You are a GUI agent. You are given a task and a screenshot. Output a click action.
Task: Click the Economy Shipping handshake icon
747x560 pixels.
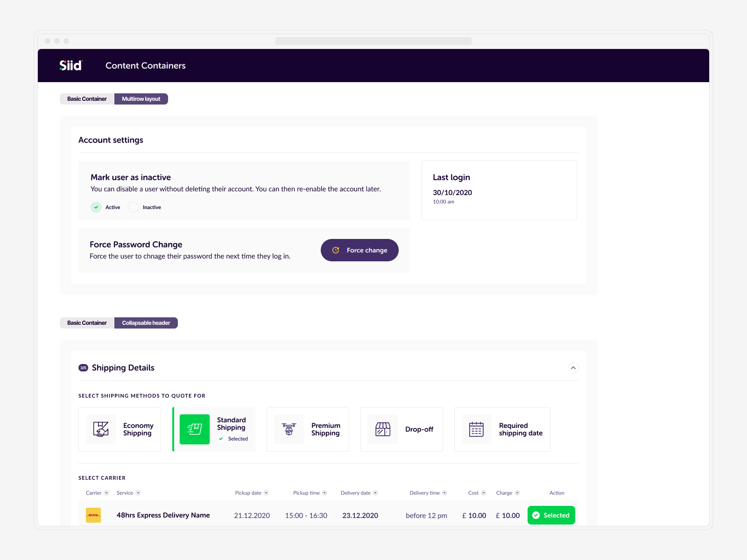pyautogui.click(x=101, y=429)
